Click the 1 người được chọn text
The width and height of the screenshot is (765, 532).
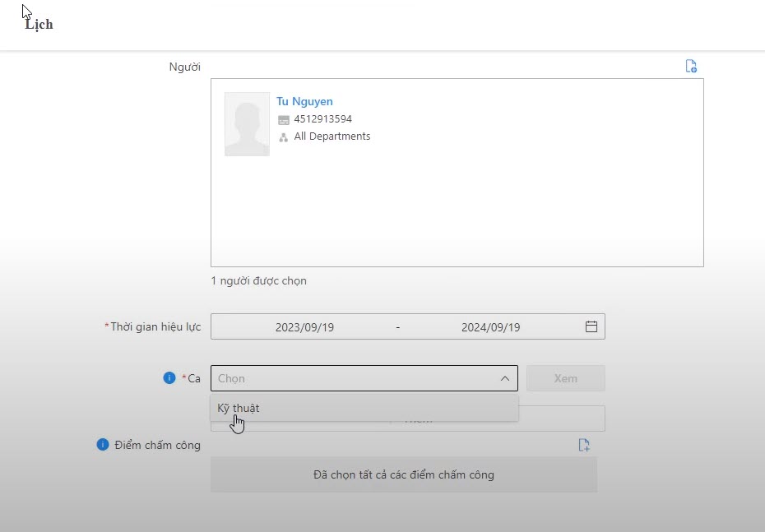pos(258,281)
